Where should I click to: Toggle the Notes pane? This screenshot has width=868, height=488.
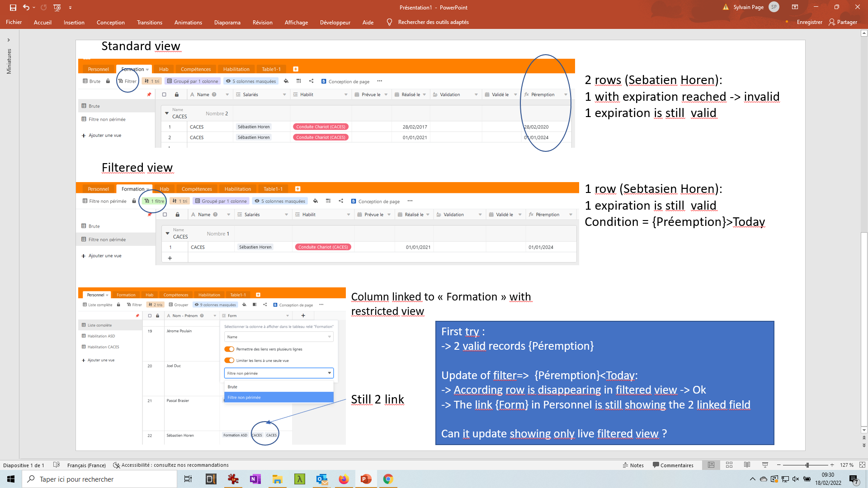633,465
